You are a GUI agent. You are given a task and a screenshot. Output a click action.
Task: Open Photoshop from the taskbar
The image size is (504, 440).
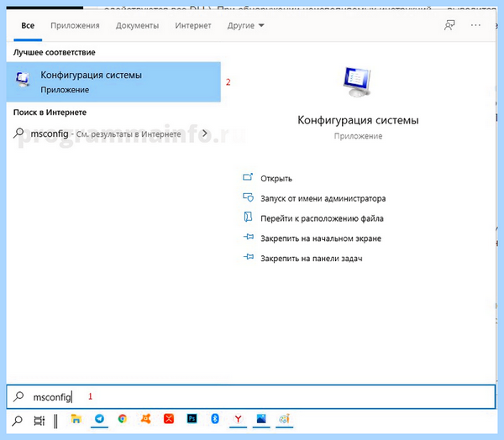tap(192, 418)
